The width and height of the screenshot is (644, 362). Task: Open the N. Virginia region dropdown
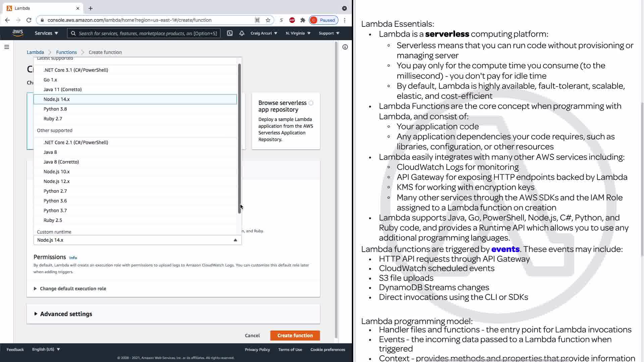pos(298,33)
